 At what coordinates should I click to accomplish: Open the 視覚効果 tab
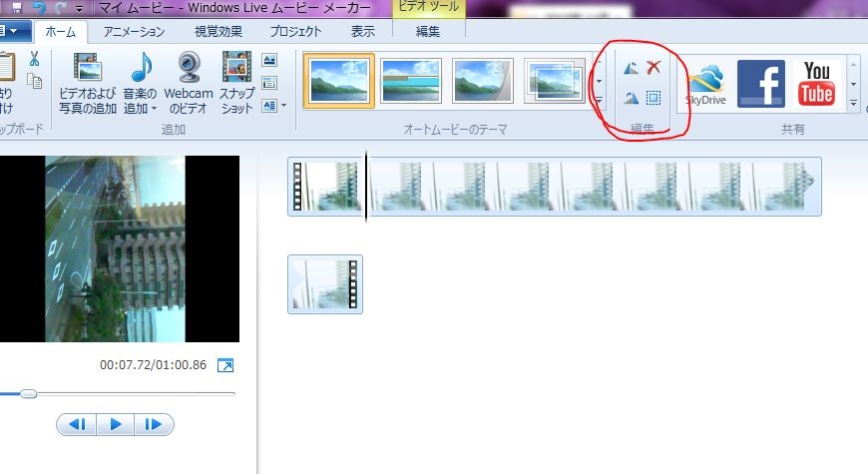(x=218, y=32)
